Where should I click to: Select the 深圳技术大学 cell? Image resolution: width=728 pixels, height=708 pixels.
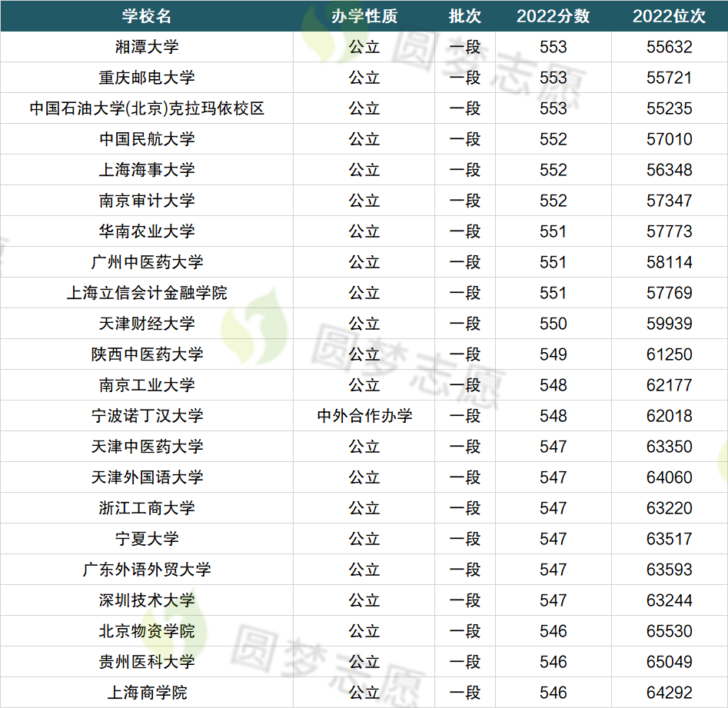147,600
